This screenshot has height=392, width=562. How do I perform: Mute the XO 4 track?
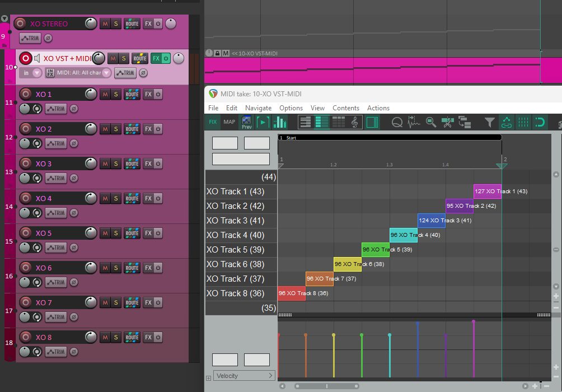click(105, 198)
